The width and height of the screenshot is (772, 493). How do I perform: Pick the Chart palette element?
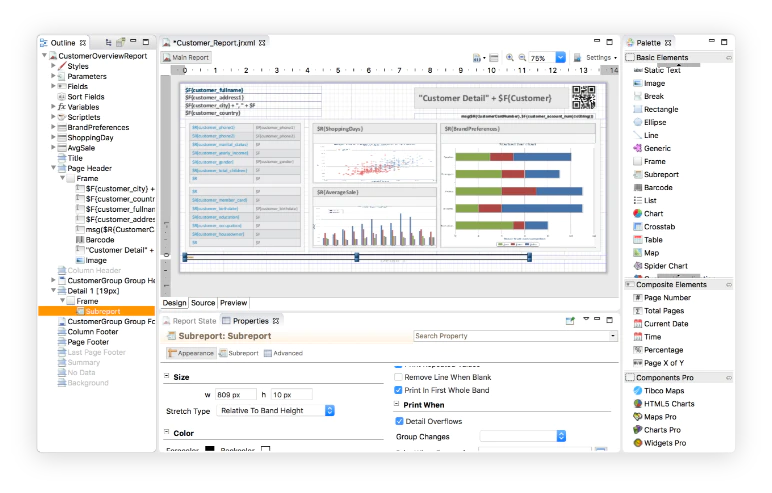click(x=648, y=214)
